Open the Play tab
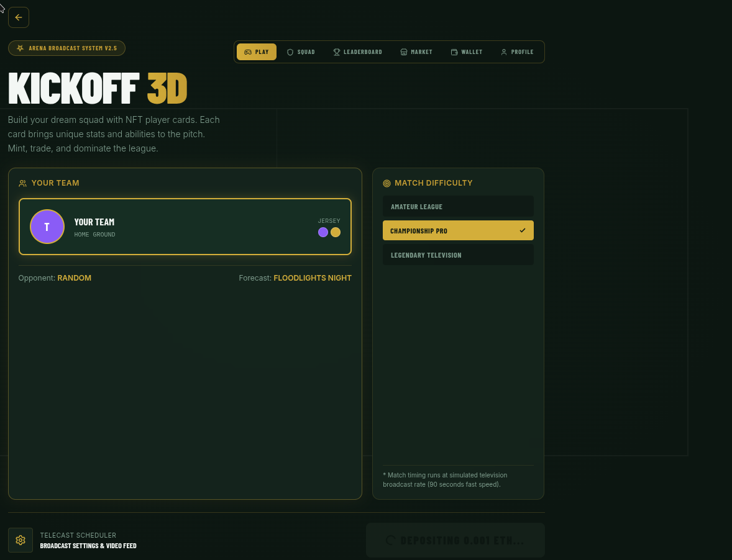 click(x=256, y=52)
